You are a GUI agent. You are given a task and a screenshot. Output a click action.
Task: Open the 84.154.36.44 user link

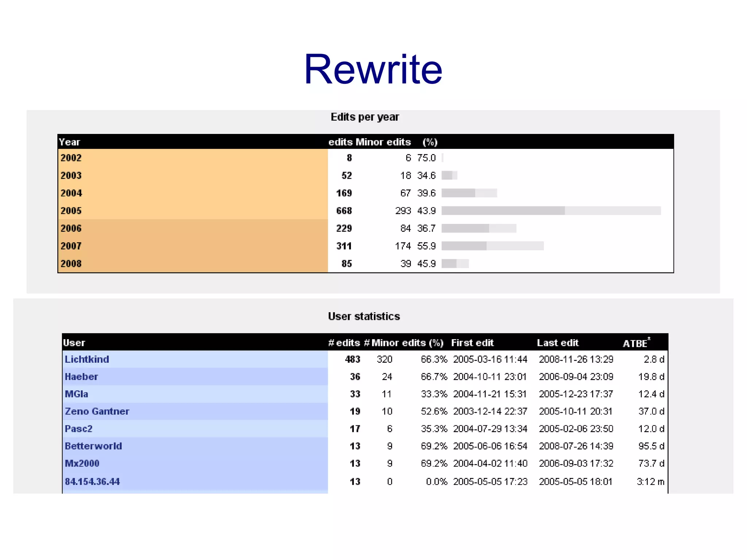(92, 482)
